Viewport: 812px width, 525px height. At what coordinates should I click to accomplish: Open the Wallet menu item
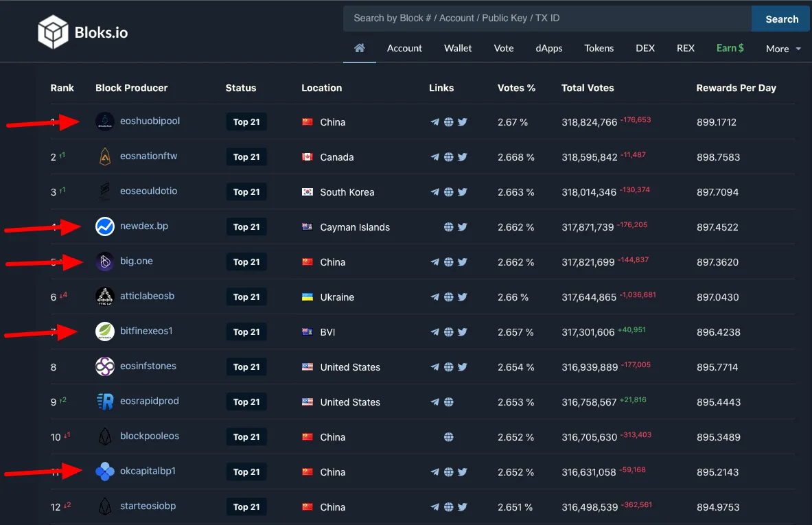click(x=458, y=48)
